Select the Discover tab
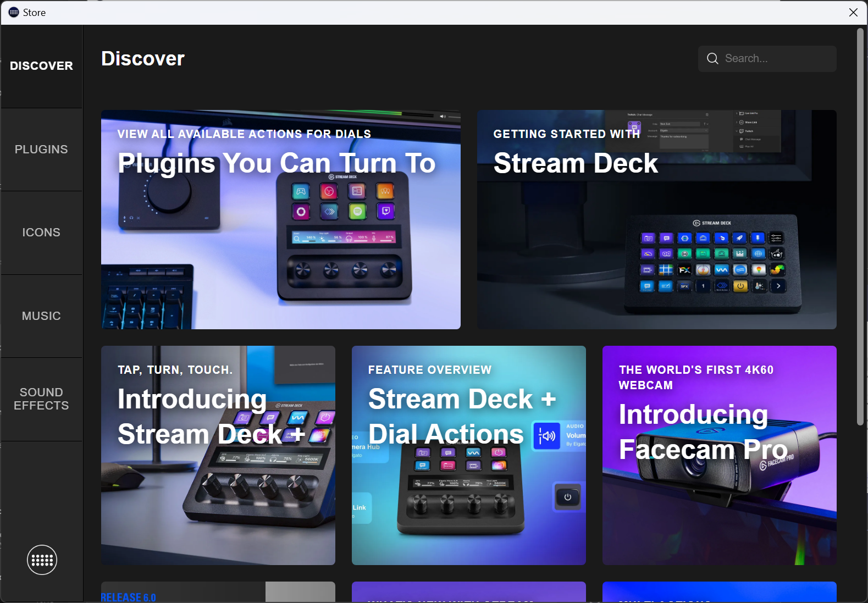 tap(41, 66)
